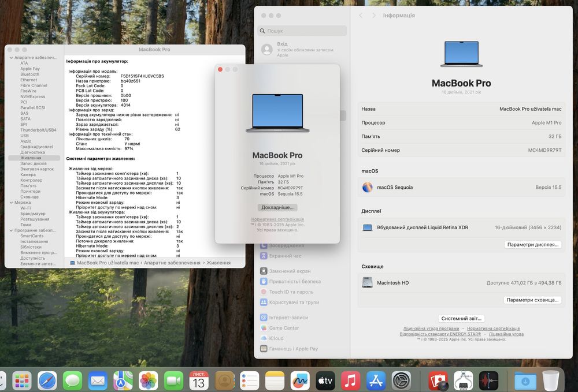The image size is (578, 392).
Task: Open ENERGY STAR compliance link
Action: [x=440, y=334]
